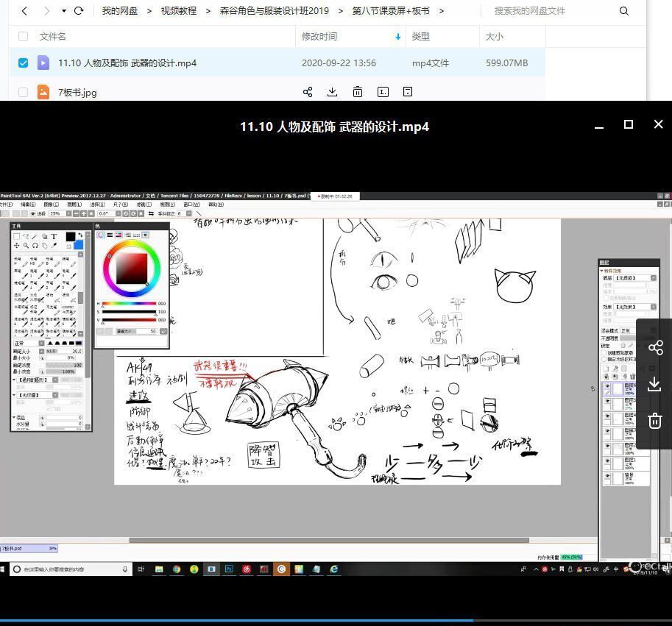This screenshot has width=672, height=626.
Task: Sort files by the 修改时间 column header
Action: (x=320, y=36)
